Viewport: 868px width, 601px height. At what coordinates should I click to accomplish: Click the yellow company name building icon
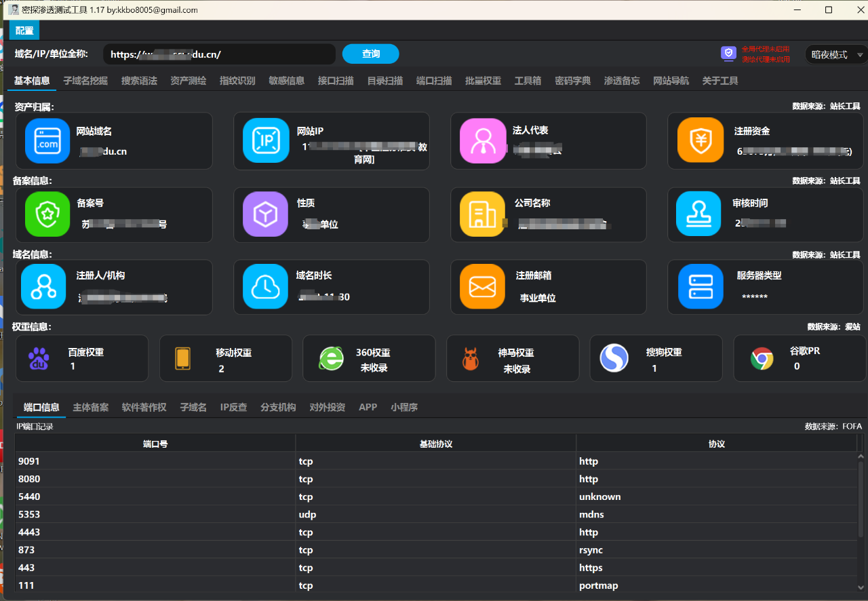482,214
